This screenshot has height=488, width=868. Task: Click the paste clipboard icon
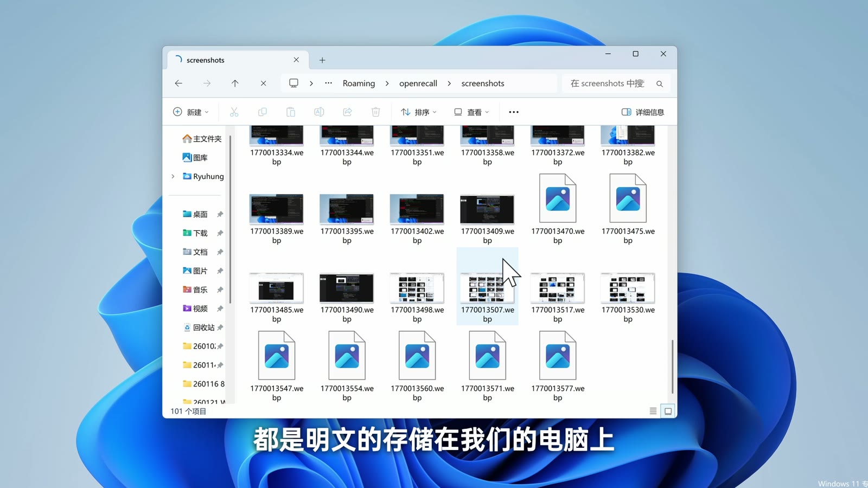point(291,112)
